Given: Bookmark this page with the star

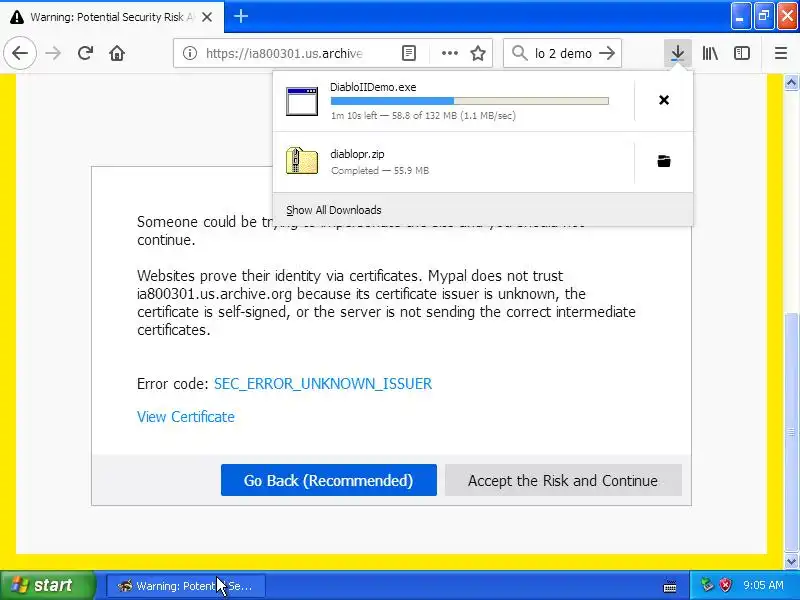Looking at the screenshot, I should click(x=478, y=53).
